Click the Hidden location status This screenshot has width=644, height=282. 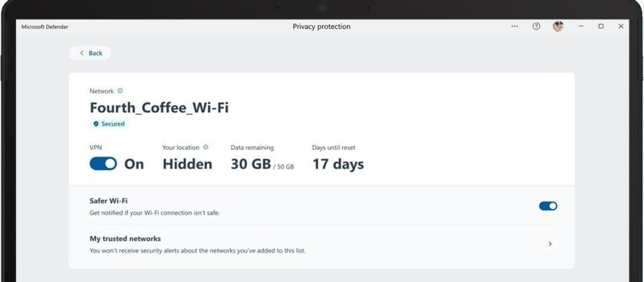coord(187,164)
